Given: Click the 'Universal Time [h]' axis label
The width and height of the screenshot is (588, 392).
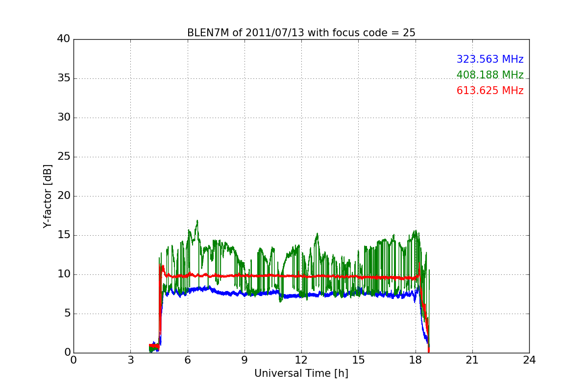Looking at the screenshot, I should coord(301,373).
